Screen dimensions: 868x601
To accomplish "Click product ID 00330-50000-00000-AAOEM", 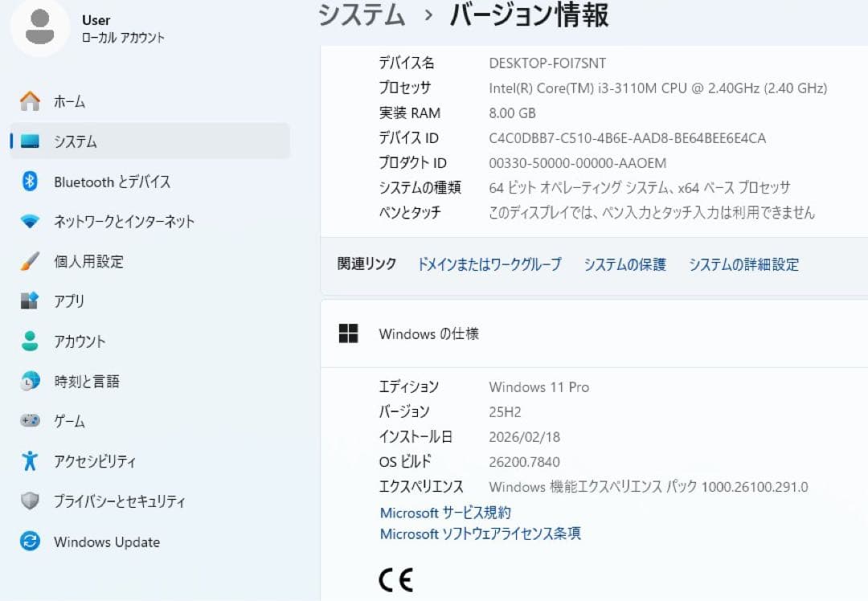I will (577, 162).
